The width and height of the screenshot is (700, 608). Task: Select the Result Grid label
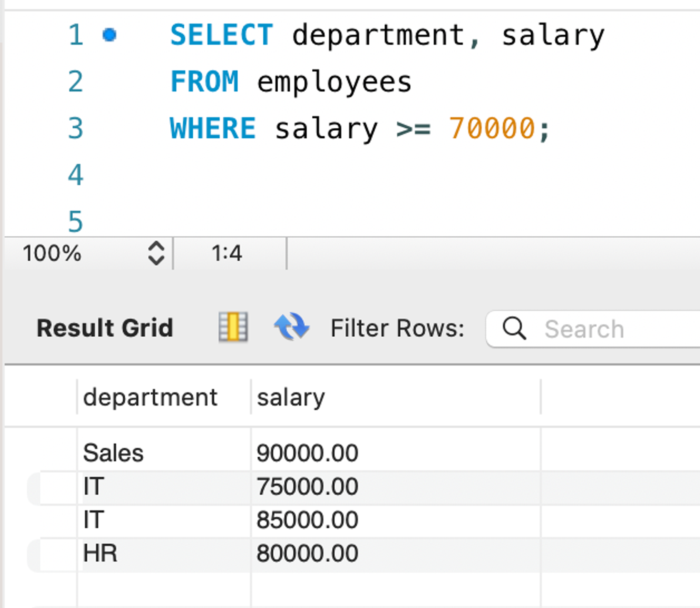pyautogui.click(x=105, y=328)
